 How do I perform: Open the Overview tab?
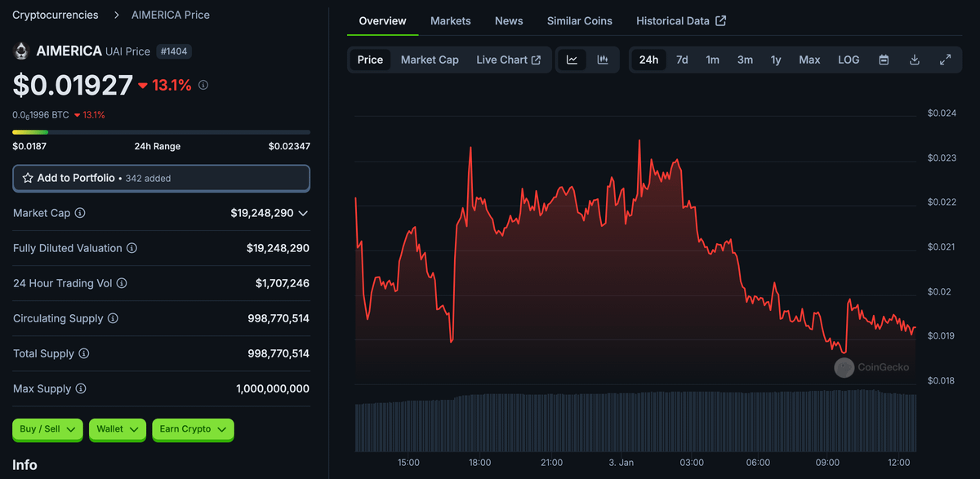coord(382,20)
